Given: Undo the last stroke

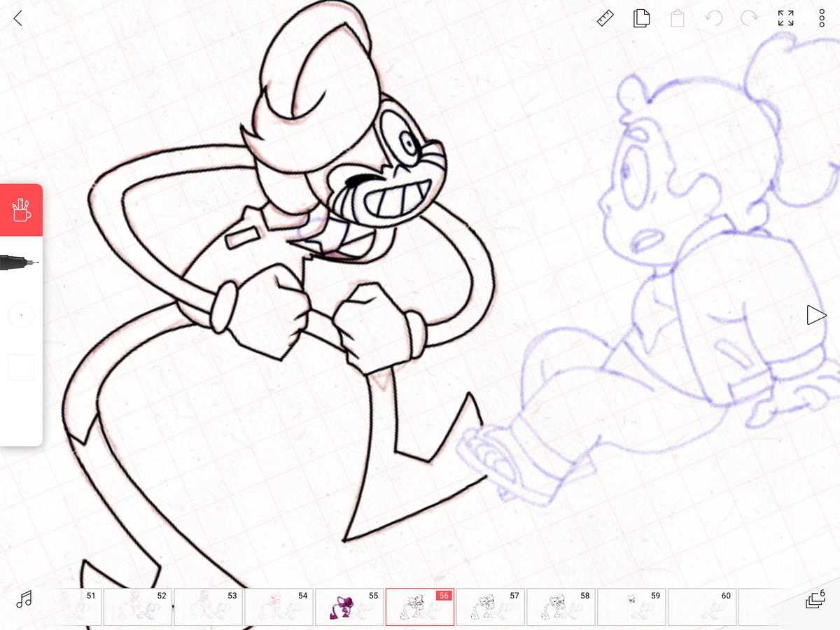Looking at the screenshot, I should tap(714, 18).
